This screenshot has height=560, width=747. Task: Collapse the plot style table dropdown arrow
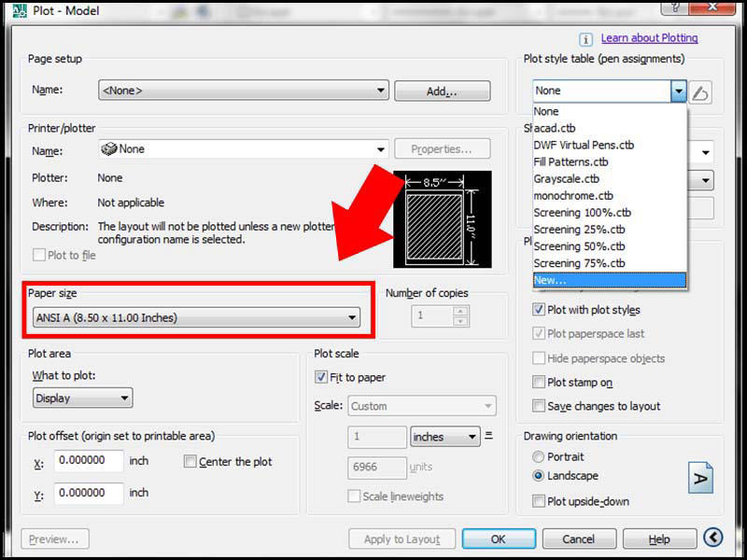coord(679,91)
